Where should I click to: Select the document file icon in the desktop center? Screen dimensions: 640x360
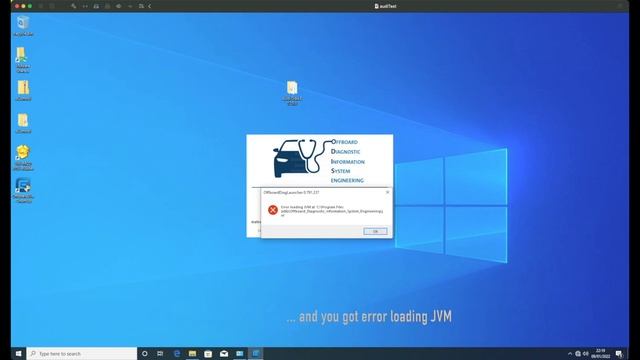pos(292,93)
